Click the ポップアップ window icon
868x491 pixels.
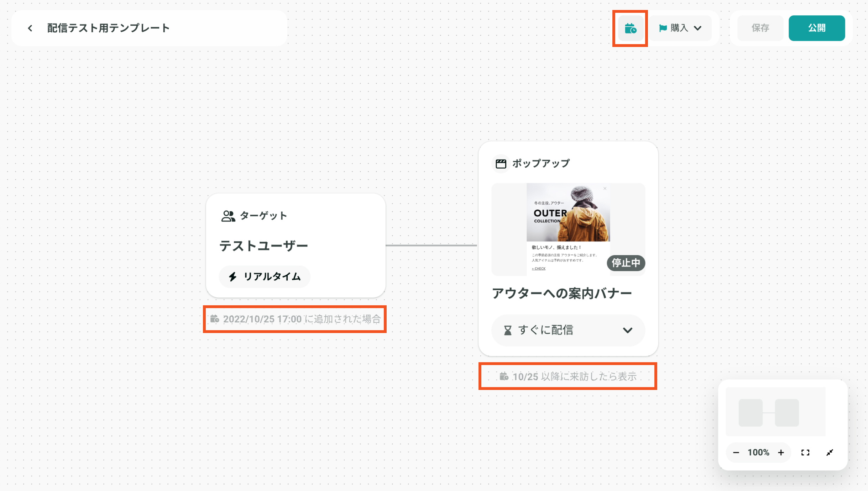pos(501,164)
